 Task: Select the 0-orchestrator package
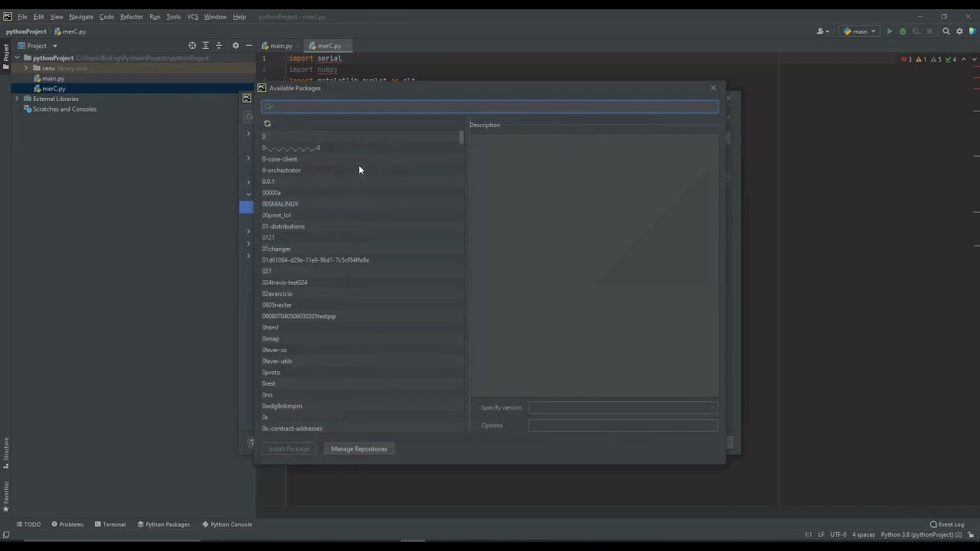(x=361, y=170)
